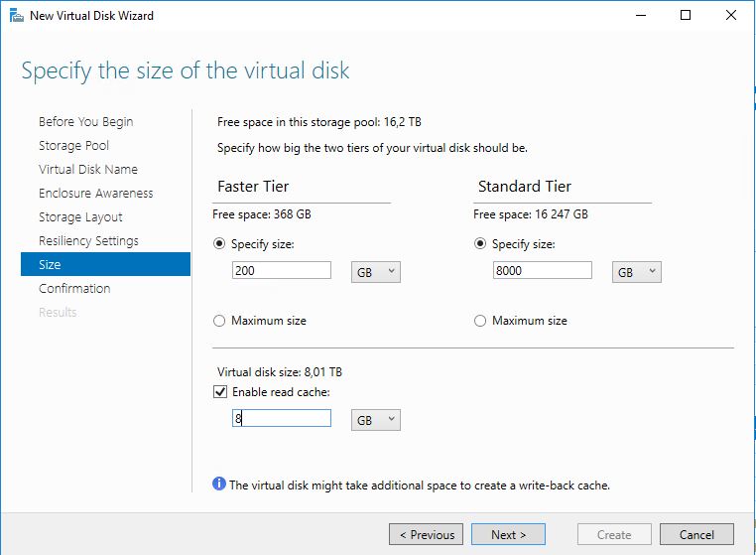Select Standard Tier Maximum size radio

(480, 321)
